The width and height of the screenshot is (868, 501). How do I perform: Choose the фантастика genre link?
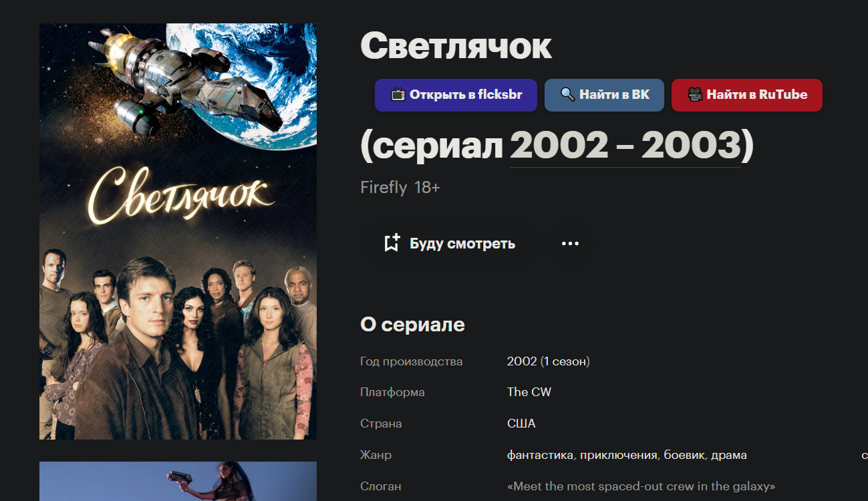(x=540, y=455)
